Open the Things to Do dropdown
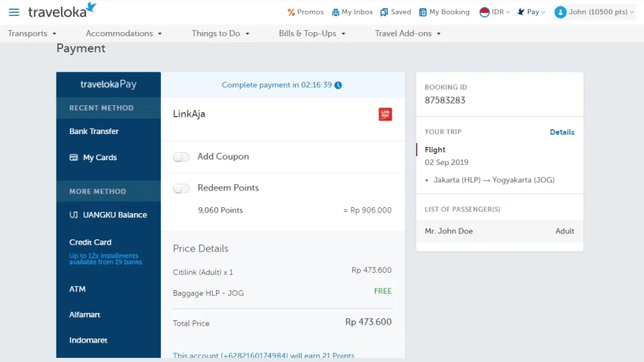Screen dimensions: 644x362 coord(221,34)
